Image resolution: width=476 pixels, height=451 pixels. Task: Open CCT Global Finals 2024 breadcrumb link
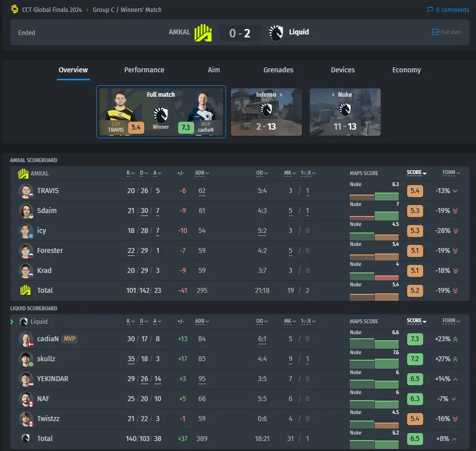53,10
